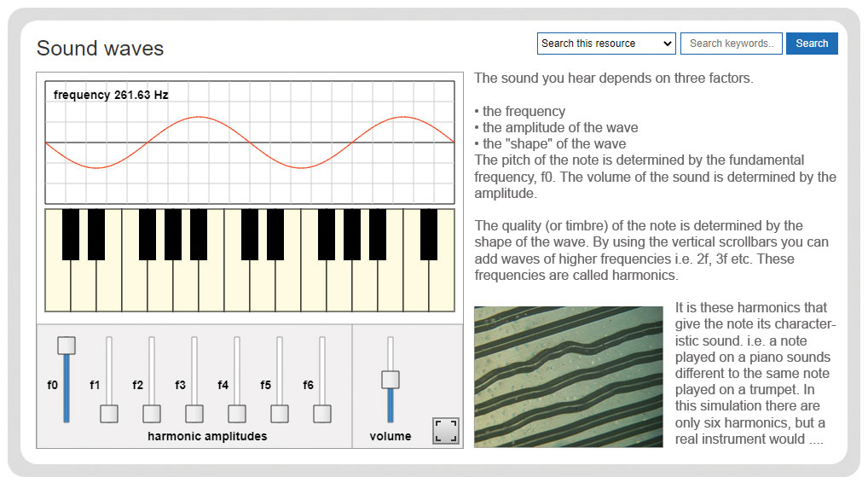868x483 pixels.
Task: Click the first white piano key
Action: tap(58, 285)
